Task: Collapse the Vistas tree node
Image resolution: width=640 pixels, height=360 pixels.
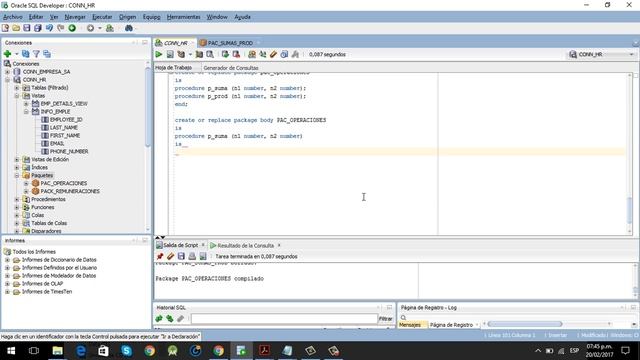Action: pyautogui.click(x=17, y=96)
